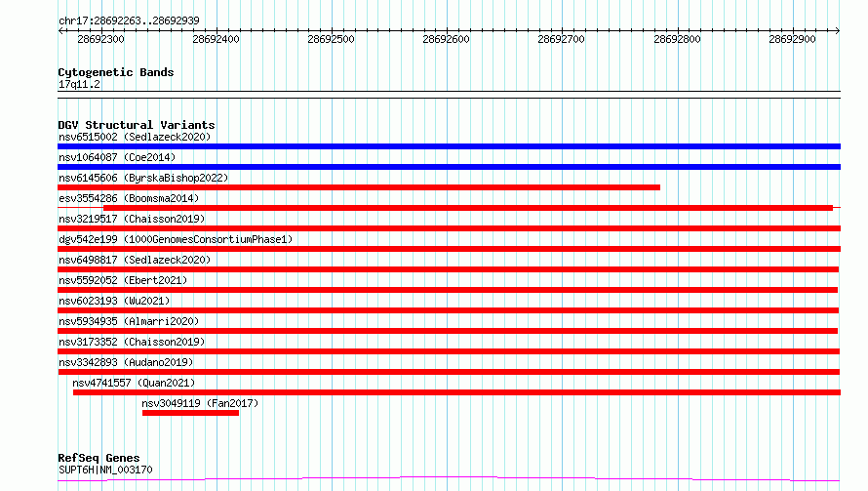Click the 28692700 ruler position
868x491 pixels.
562,39
